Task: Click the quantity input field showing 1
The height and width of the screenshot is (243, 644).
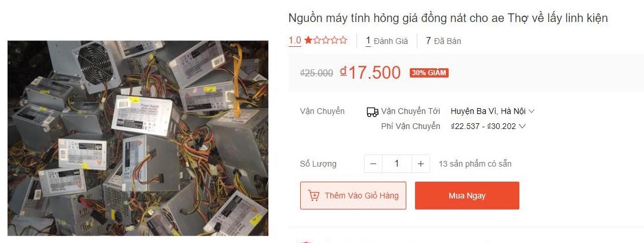Action: [396, 164]
